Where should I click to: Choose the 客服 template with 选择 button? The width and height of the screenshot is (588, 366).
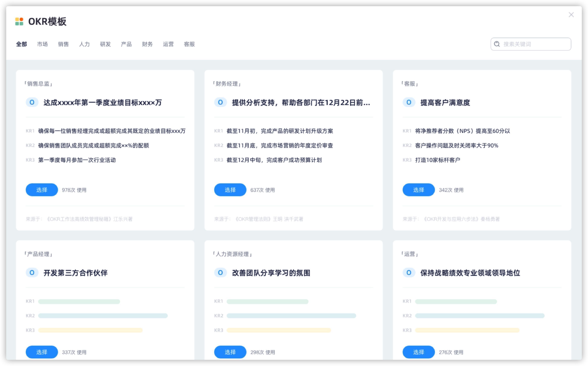[x=418, y=190]
